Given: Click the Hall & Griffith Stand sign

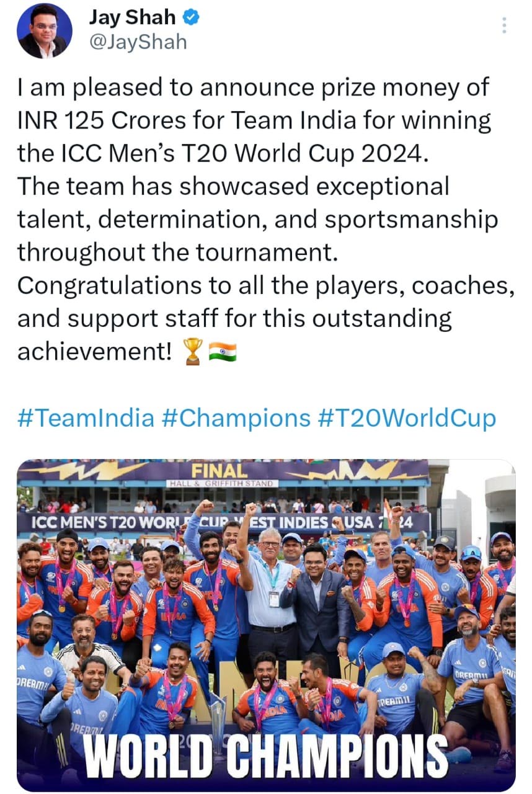Looking at the screenshot, I should [x=221, y=483].
